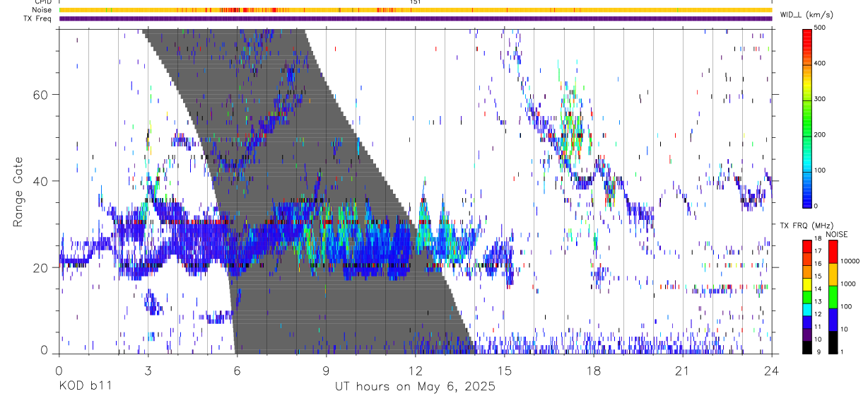Select range gate tick 20
The height and width of the screenshot is (401, 868).
[x=40, y=268]
